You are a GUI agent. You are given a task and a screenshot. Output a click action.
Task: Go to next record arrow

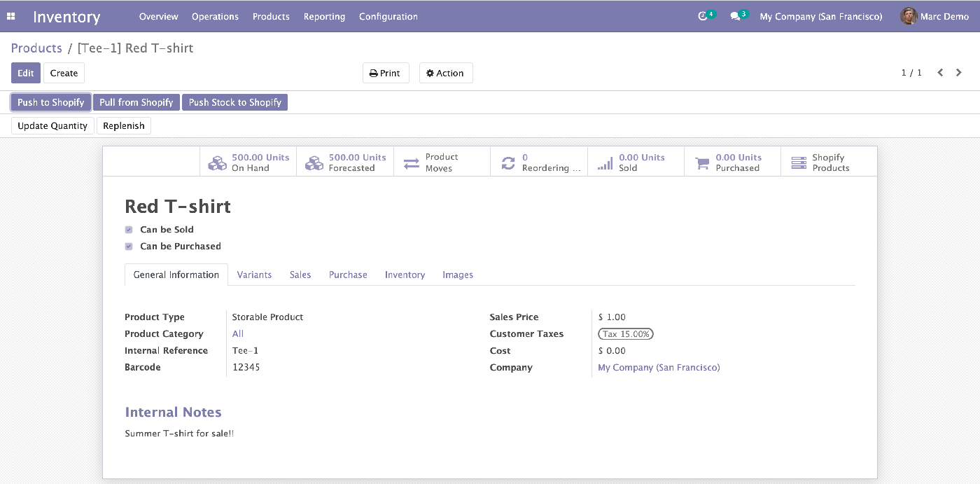click(x=959, y=73)
